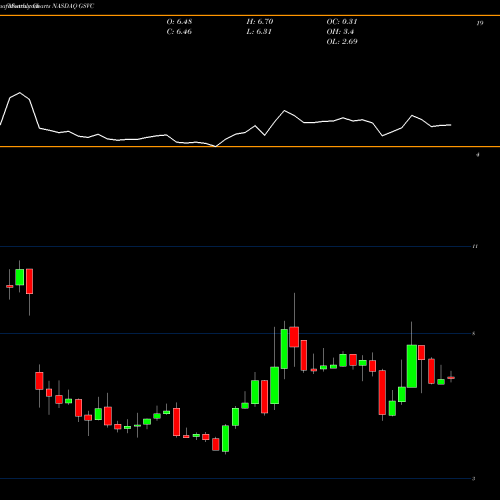The height and width of the screenshot is (500, 500).
Task: Select the 'O: 6.48' open price value
Action: 179,22
